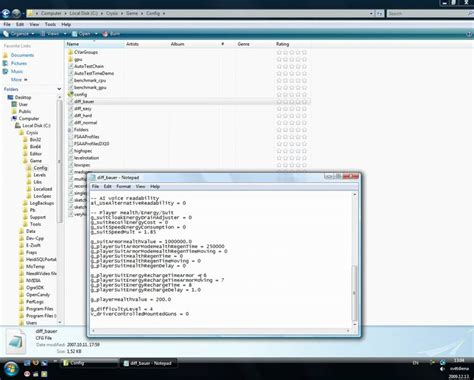The image size is (474, 380).
Task: Click the Windows Start orb
Action: pos(11,369)
